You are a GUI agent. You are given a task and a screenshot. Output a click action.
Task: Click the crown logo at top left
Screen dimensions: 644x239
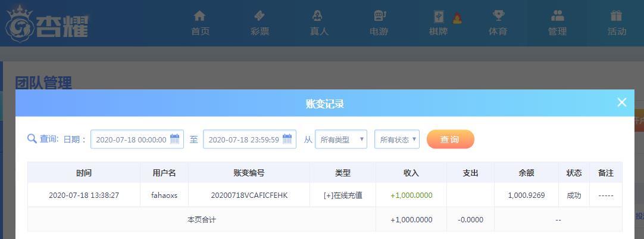coord(18,24)
